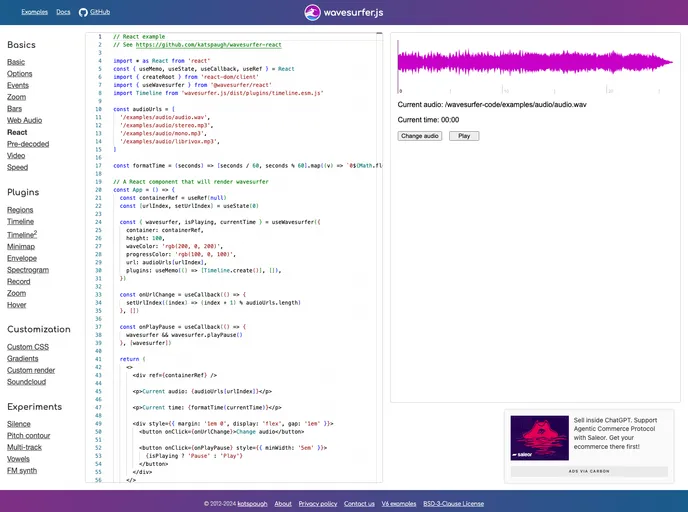
Task: Follow the wavesurfer-react GitHub URL in code
Action: (208, 45)
